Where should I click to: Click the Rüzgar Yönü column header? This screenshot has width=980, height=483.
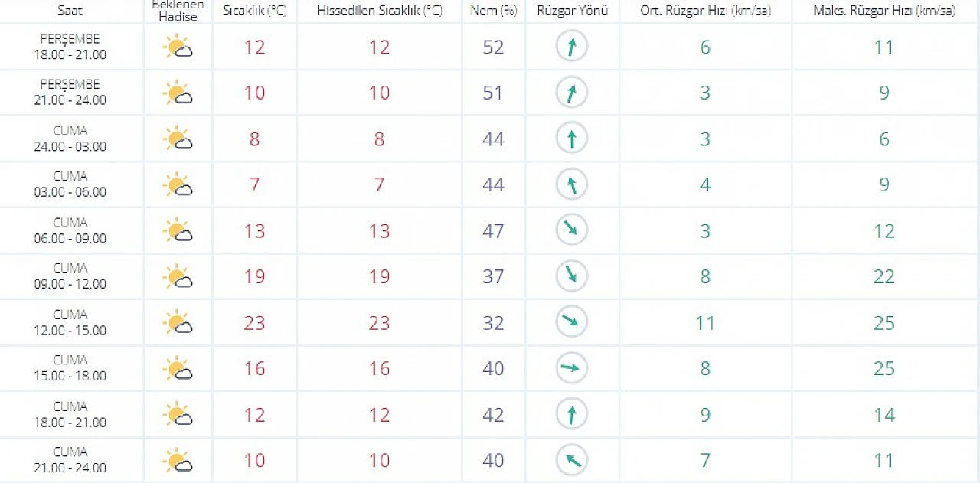point(572,11)
